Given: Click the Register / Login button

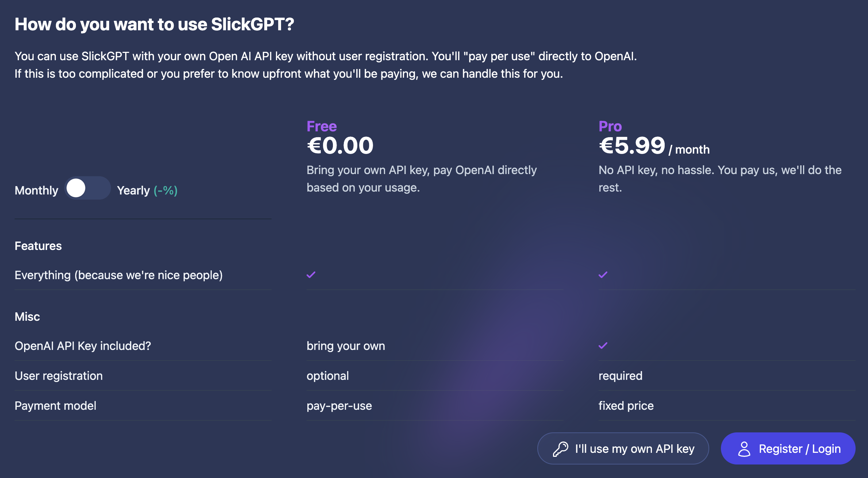Looking at the screenshot, I should click(x=788, y=448).
